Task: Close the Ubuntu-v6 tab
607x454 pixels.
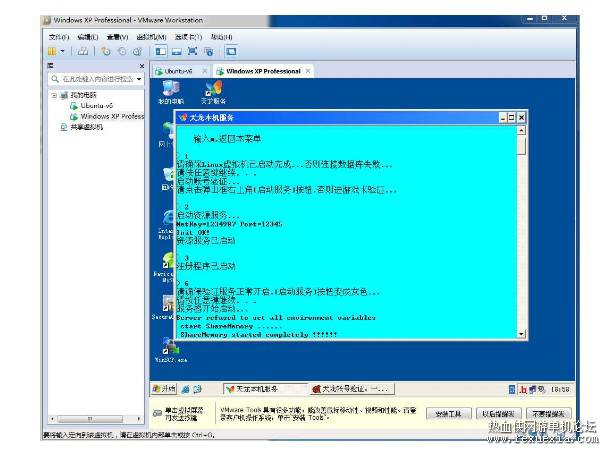Action: (x=205, y=71)
